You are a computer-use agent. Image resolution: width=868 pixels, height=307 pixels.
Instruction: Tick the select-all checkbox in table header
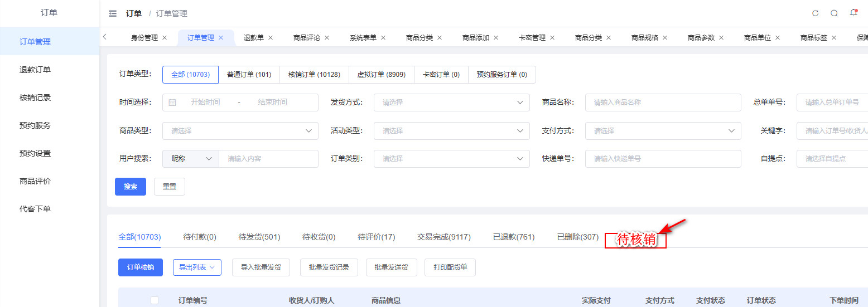click(155, 300)
